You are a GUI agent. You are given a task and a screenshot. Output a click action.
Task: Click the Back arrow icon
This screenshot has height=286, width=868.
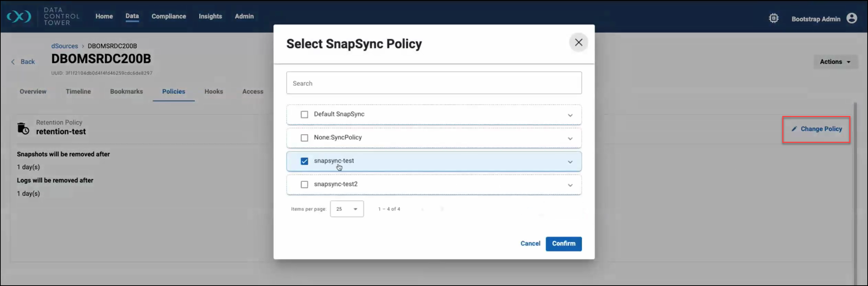coord(13,62)
